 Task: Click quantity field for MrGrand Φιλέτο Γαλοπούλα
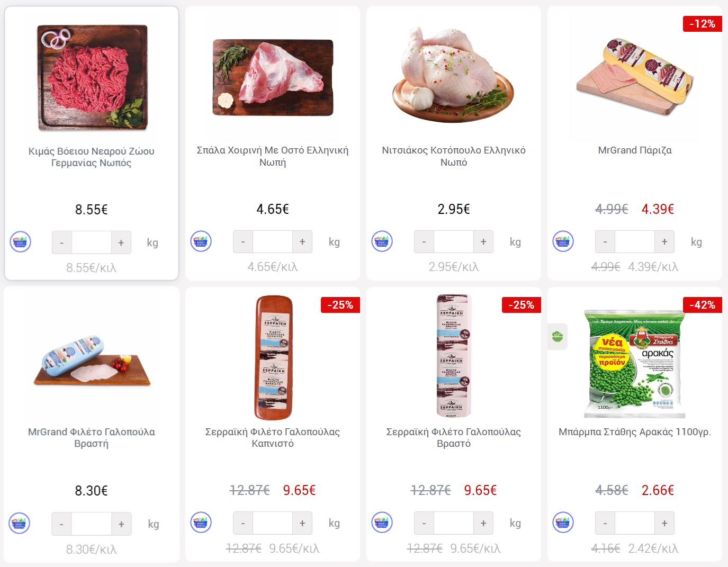click(92, 524)
